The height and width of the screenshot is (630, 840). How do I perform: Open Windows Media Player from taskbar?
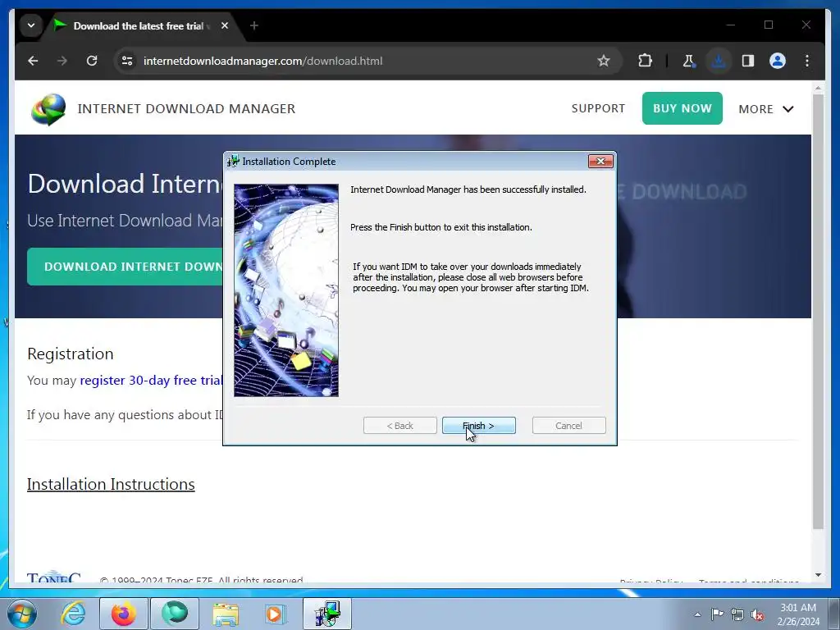[x=276, y=614]
